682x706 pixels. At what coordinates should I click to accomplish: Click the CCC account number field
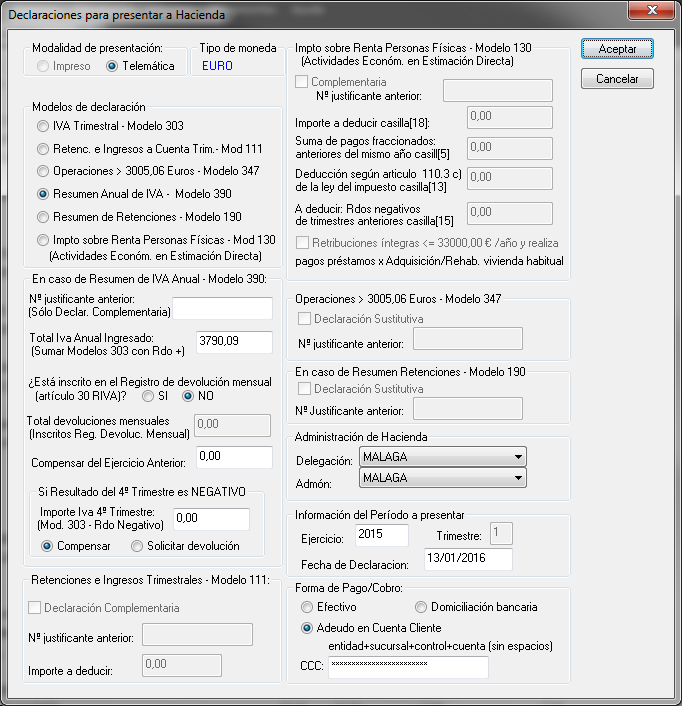click(408, 667)
